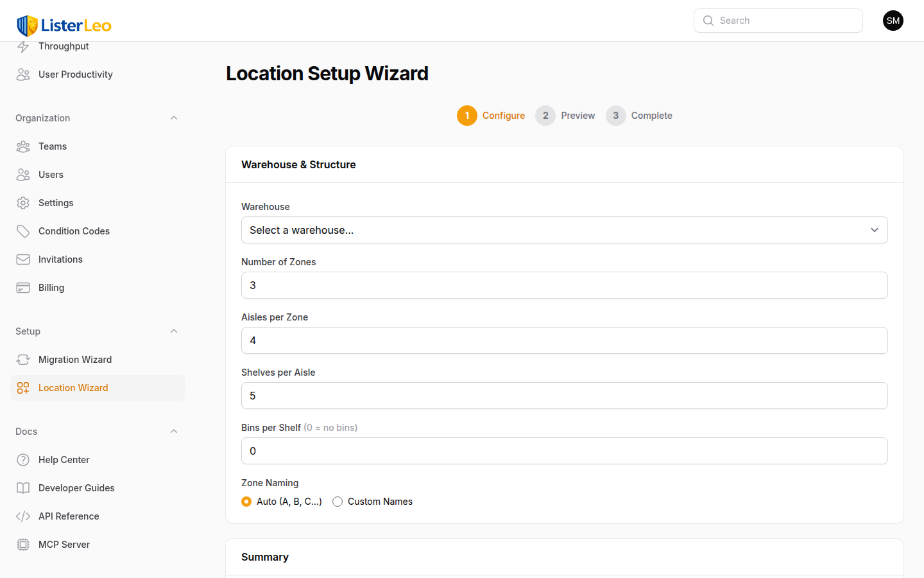Open Settings via the gear icon
Screen dimensions: 924x578
[x=23, y=203]
